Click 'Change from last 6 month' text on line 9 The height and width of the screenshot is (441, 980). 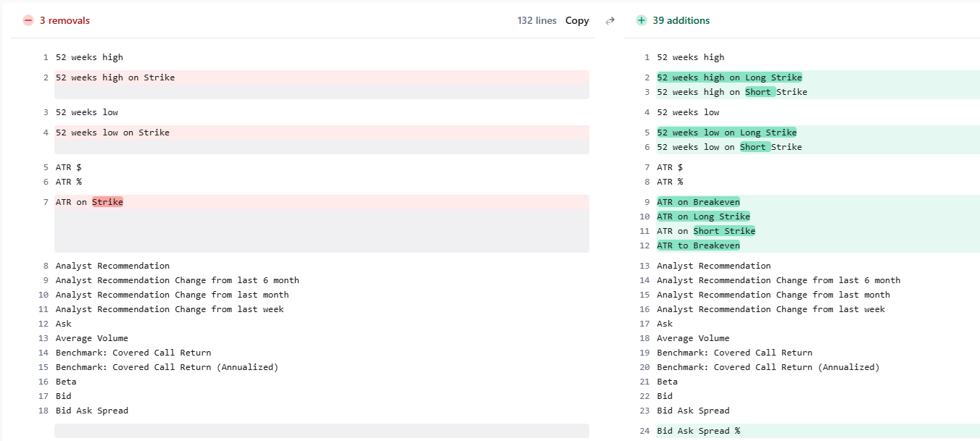coord(237,280)
